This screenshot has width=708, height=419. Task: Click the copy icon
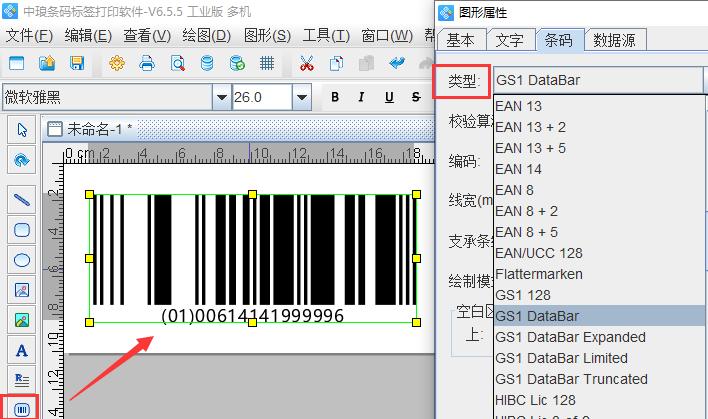pyautogui.click(x=336, y=63)
